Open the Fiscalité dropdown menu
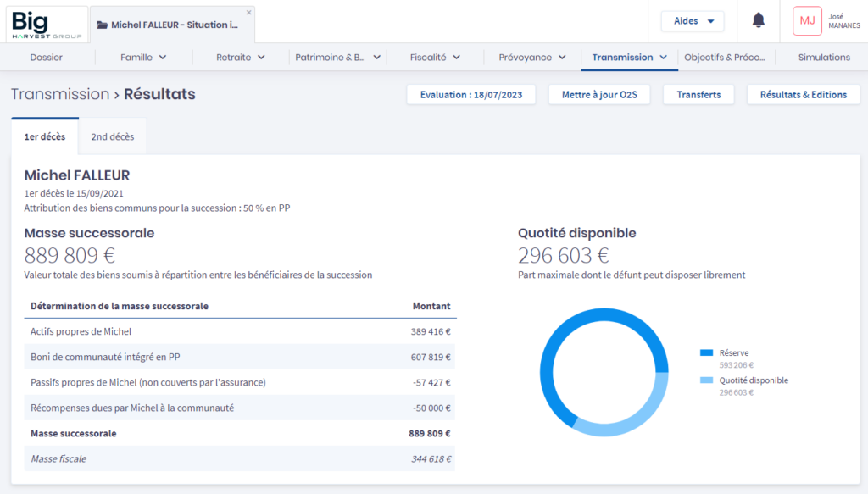This screenshot has width=868, height=494. (x=435, y=58)
